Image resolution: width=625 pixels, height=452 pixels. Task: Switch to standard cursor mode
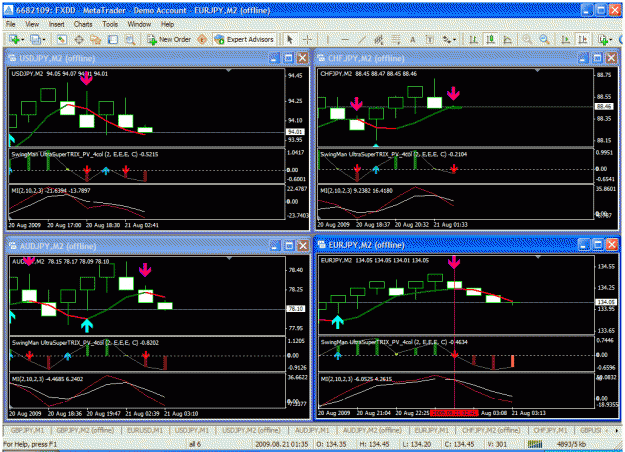pos(290,39)
